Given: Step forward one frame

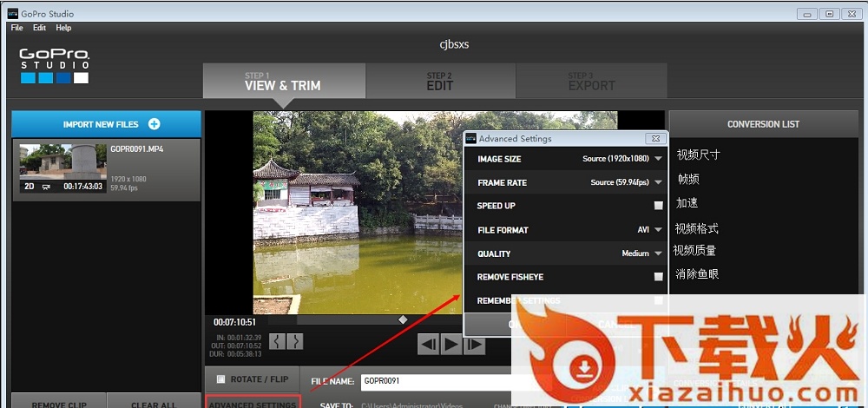Looking at the screenshot, I should (x=475, y=345).
